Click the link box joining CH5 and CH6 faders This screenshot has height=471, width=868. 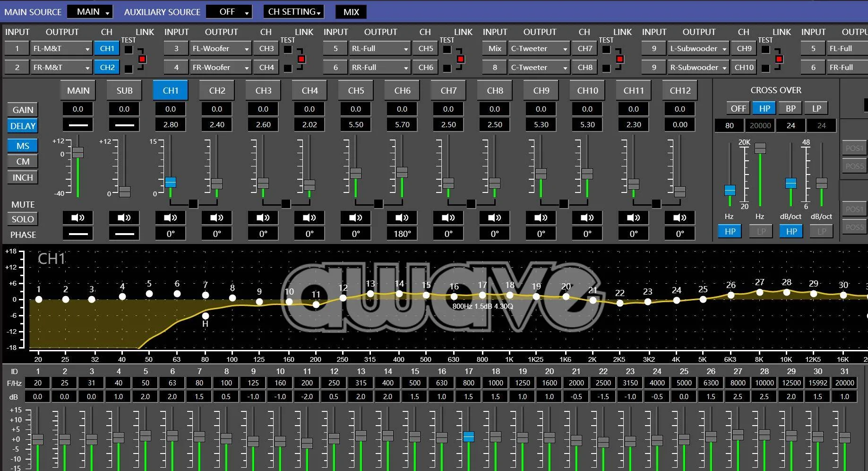coord(378,204)
